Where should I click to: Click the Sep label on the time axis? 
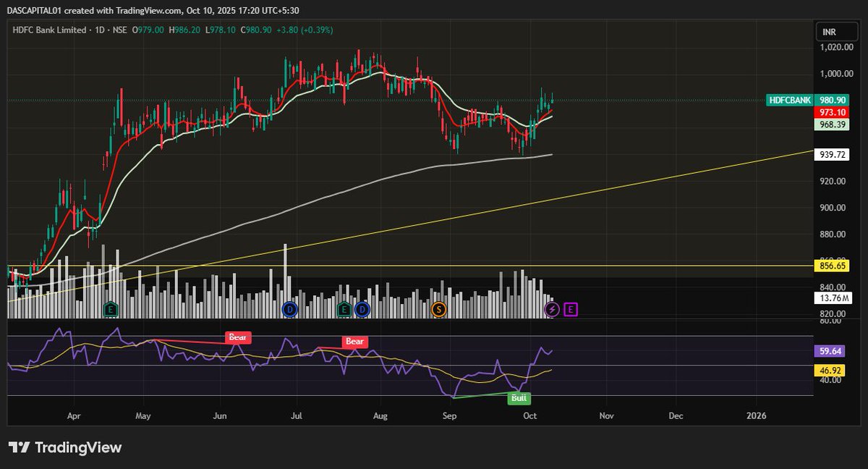click(x=450, y=416)
